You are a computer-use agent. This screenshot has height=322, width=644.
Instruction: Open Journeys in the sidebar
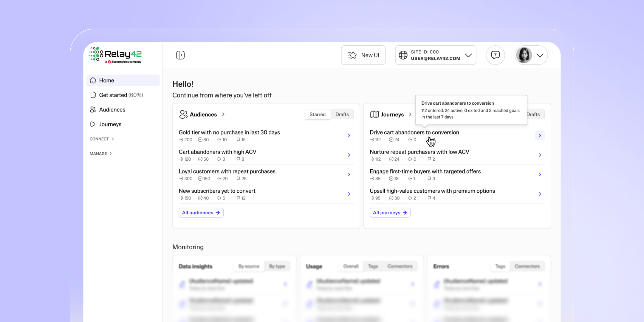110,124
